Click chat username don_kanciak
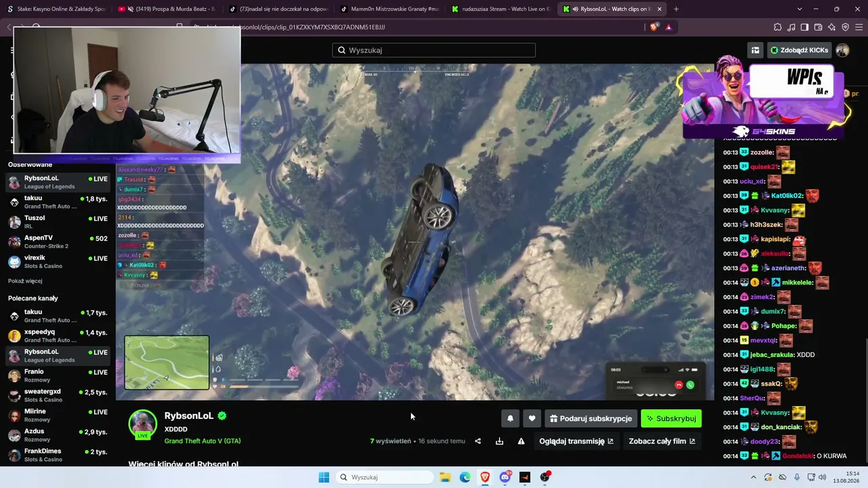The height and width of the screenshot is (488, 868). 781,427
